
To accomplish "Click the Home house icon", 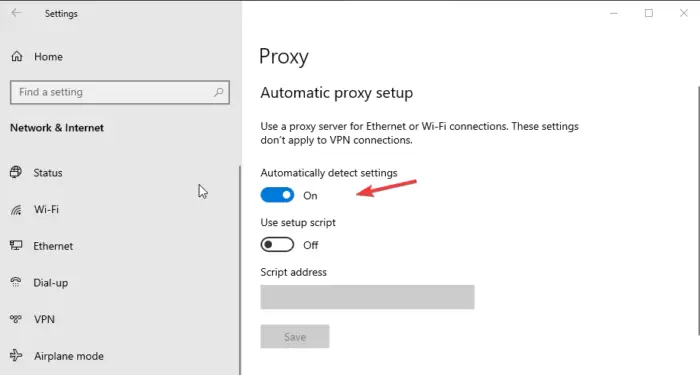I will click(17, 56).
